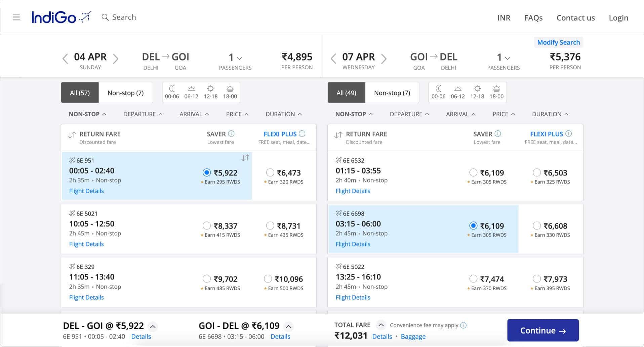Select ₹6,473 Flexi Plus fare for 6E 951
Viewport: 644px width, 347px height.
point(270,172)
